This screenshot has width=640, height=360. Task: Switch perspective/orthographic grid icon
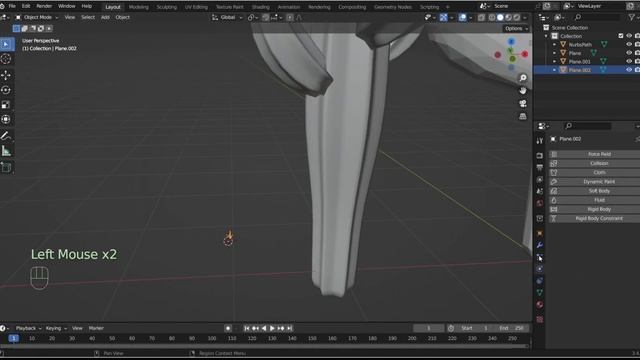522,116
